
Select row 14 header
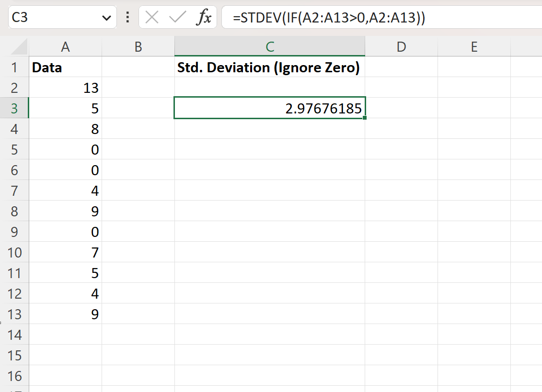[14, 335]
